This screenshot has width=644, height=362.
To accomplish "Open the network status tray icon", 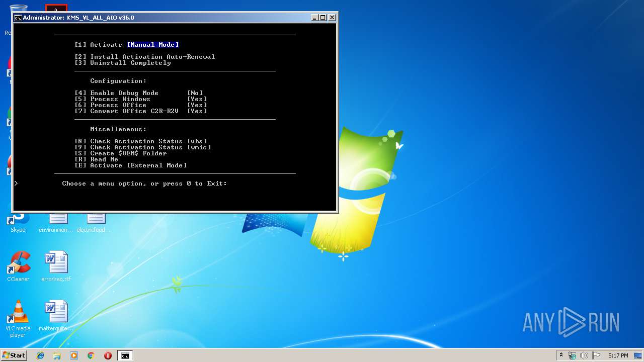I will pyautogui.click(x=572, y=355).
